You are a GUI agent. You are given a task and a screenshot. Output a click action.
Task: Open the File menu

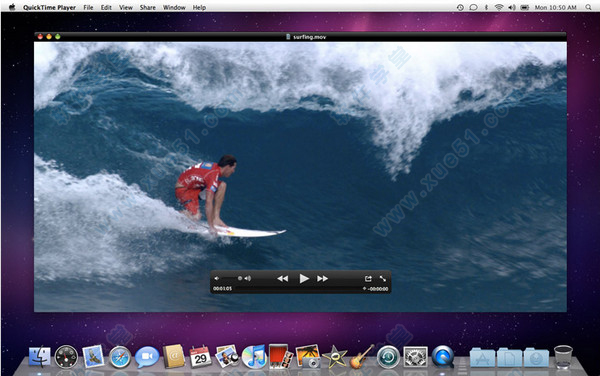88,7
